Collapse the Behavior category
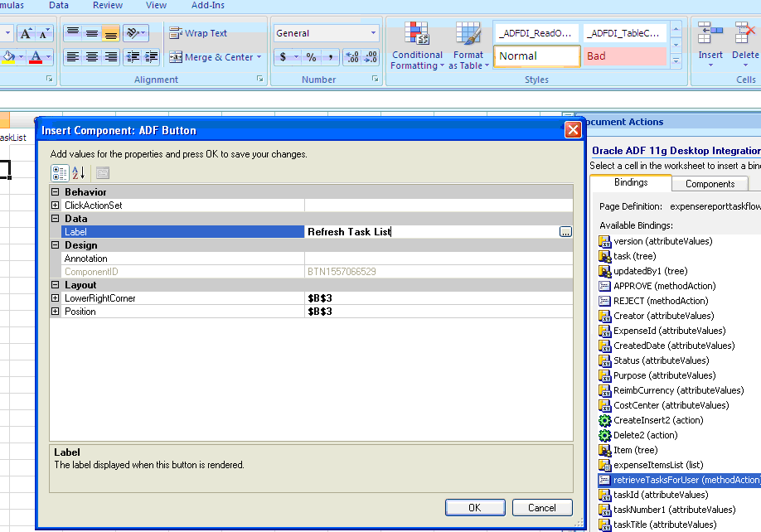 pyautogui.click(x=56, y=192)
